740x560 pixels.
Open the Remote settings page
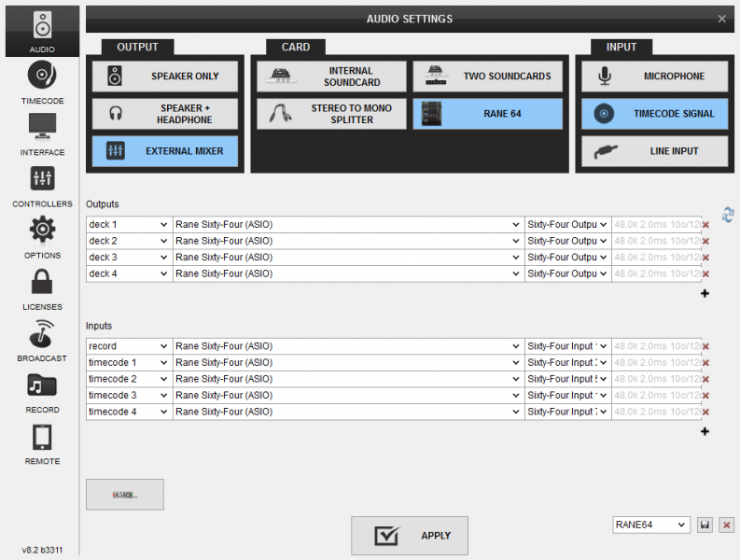coord(42,443)
